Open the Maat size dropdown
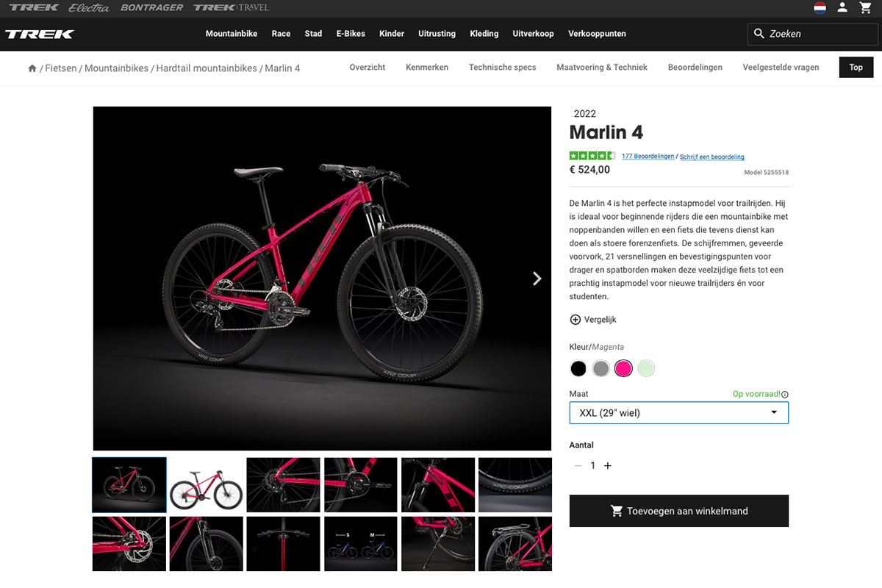Image resolution: width=882 pixels, height=588 pixels. pyautogui.click(x=678, y=412)
